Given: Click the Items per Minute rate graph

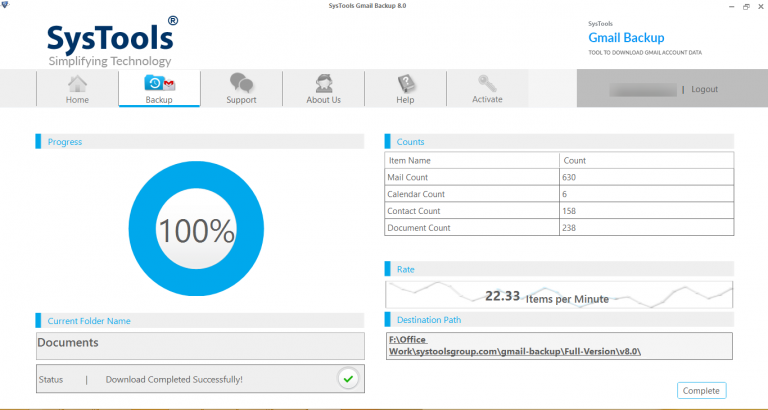Looking at the screenshot, I should pos(559,296).
